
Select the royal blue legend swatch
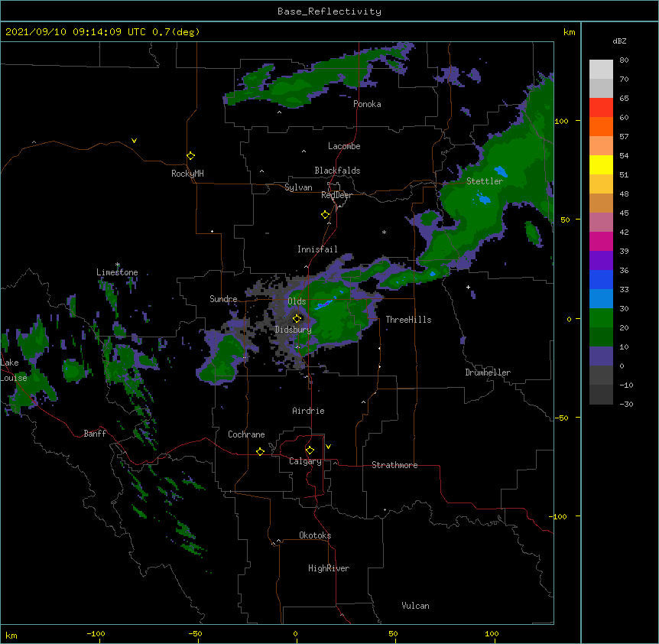pos(601,279)
